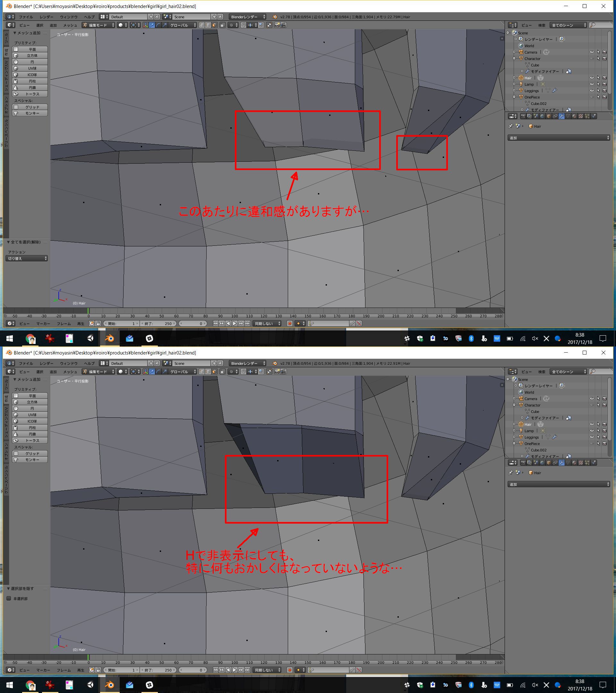The height and width of the screenshot is (693, 616).
Task: Click the Constraints properties tab in bottom window
Action: tap(555, 463)
